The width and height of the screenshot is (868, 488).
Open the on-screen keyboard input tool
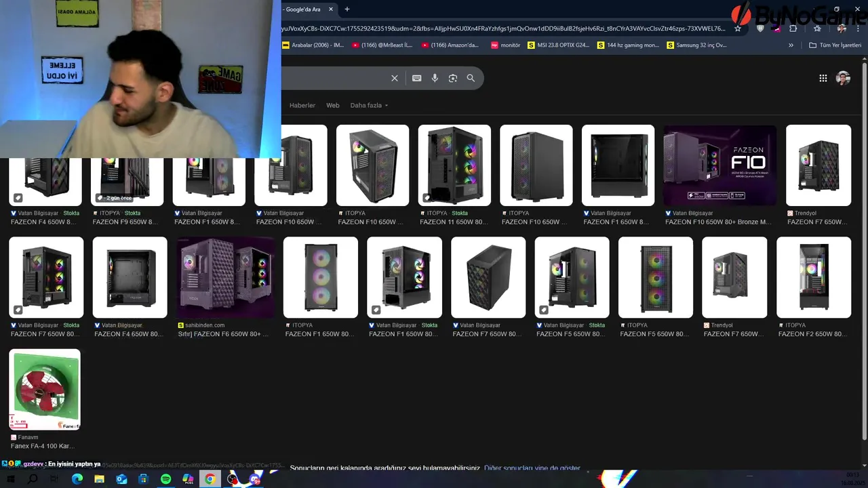pos(417,78)
